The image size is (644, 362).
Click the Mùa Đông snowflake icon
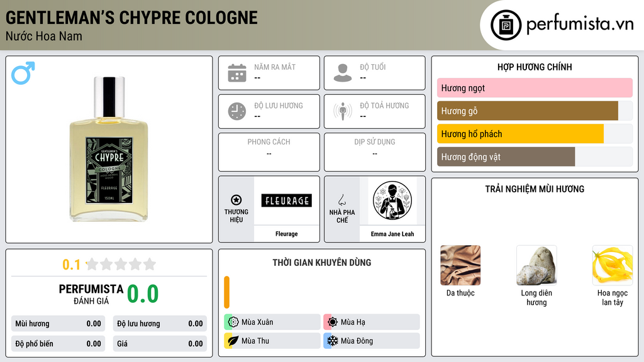pyautogui.click(x=333, y=341)
